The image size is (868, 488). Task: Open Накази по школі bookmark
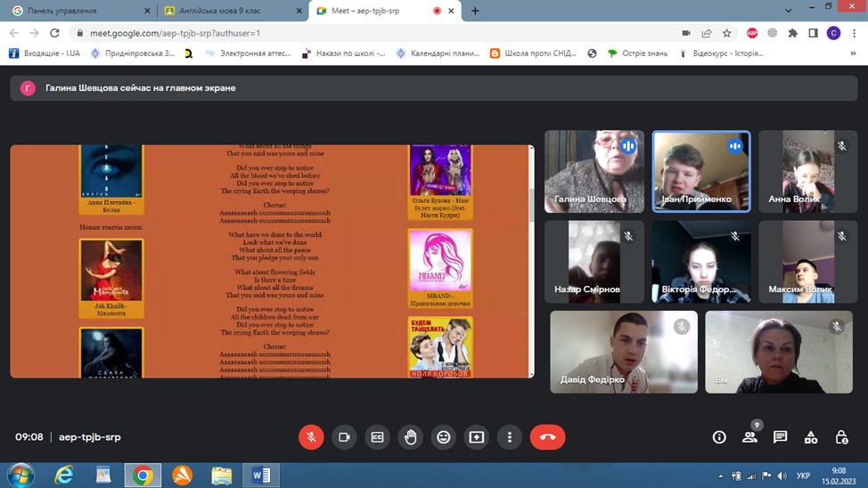point(344,53)
